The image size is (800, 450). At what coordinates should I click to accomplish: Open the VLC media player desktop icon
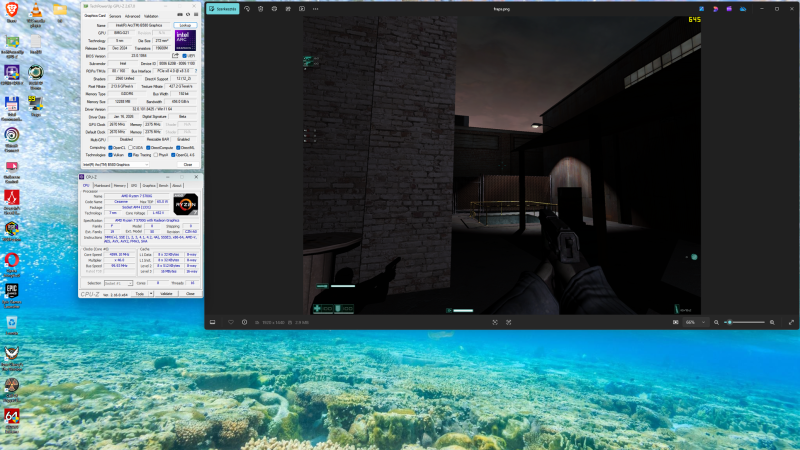click(35, 14)
